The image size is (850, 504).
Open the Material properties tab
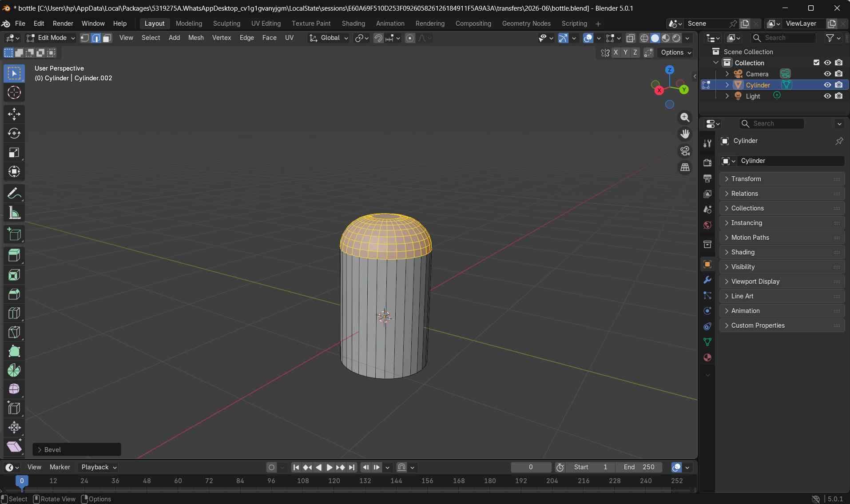pos(707,357)
